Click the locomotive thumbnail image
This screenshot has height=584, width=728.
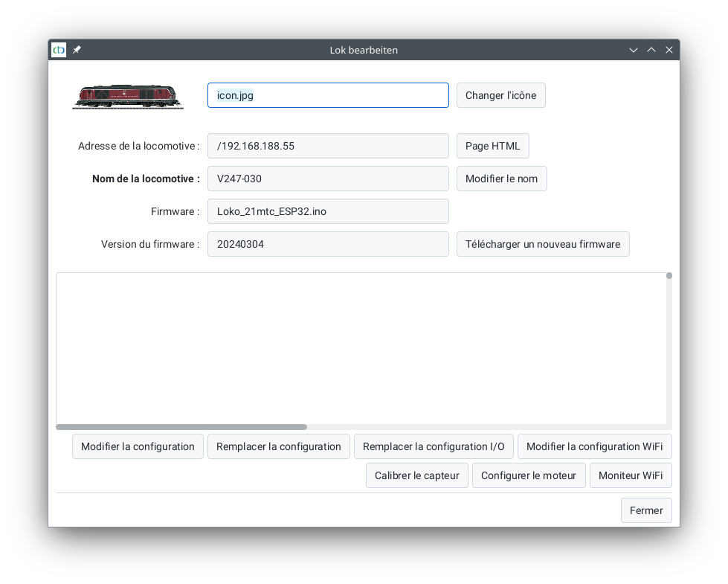pyautogui.click(x=128, y=97)
